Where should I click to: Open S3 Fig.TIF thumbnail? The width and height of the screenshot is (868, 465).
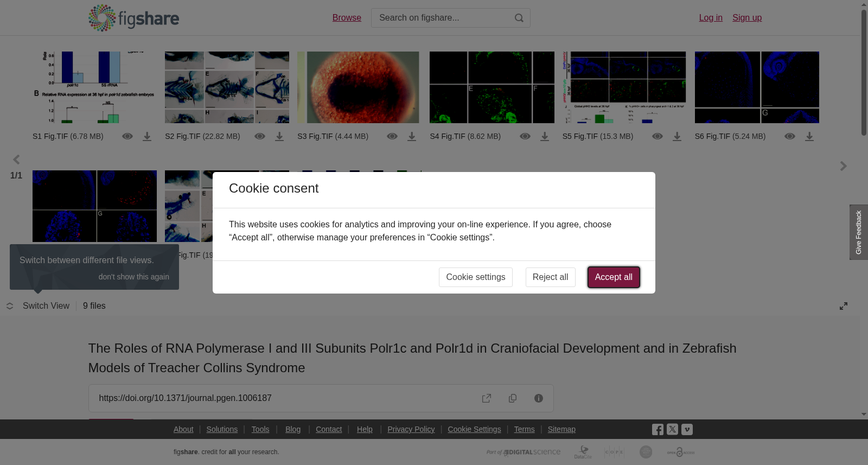(358, 87)
